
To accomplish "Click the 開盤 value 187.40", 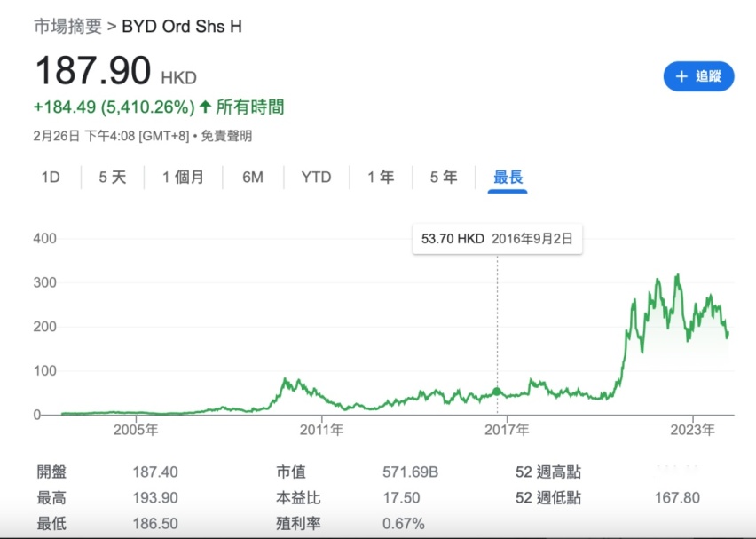I will click(x=155, y=472).
